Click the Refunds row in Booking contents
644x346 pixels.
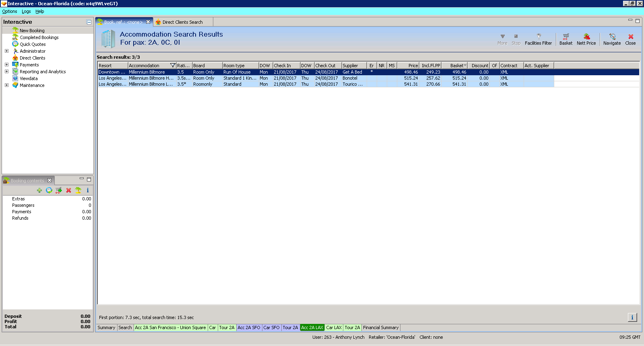pos(47,218)
